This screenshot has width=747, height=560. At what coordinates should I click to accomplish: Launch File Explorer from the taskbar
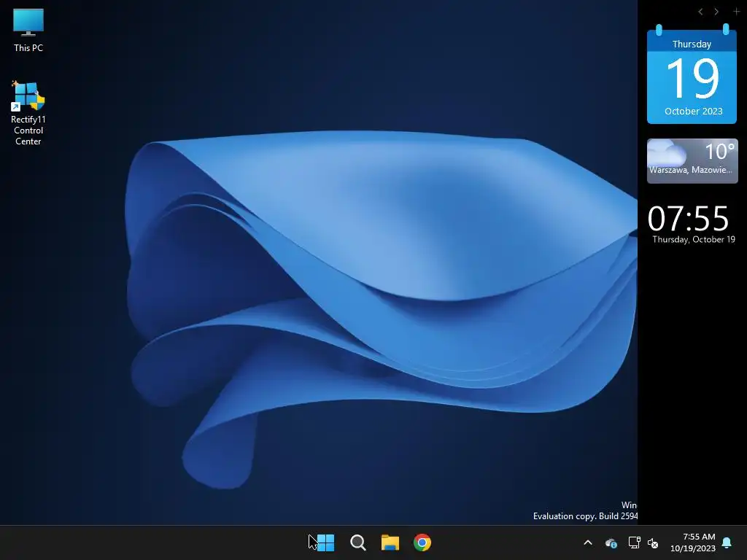pos(390,542)
